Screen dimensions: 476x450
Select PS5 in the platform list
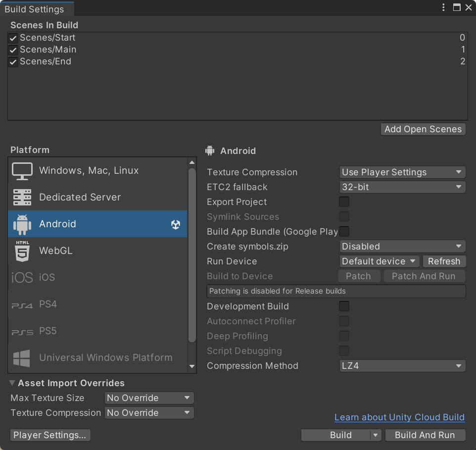point(48,331)
